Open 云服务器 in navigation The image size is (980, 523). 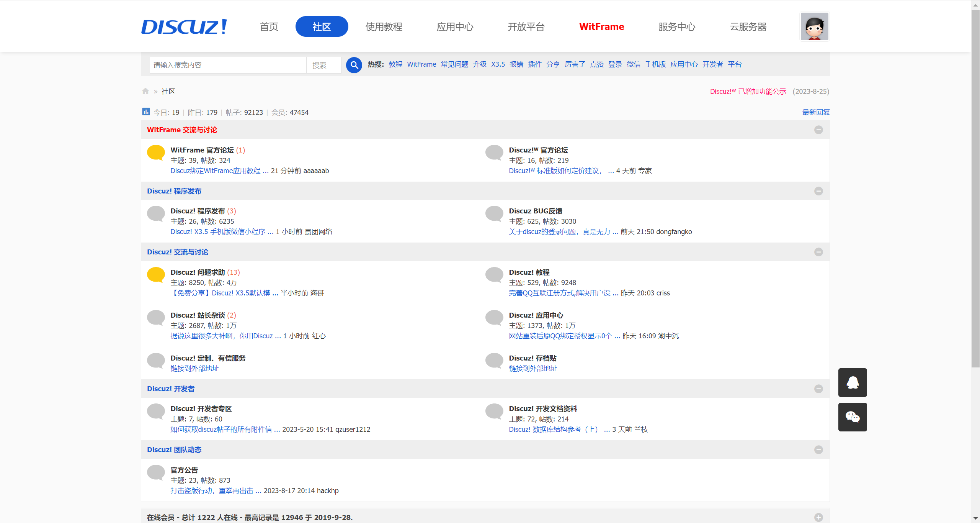(748, 26)
